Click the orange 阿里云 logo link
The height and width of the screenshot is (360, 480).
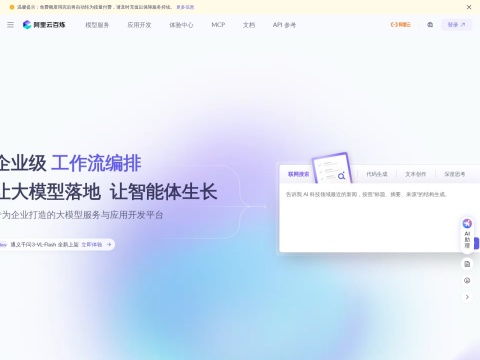[401, 25]
